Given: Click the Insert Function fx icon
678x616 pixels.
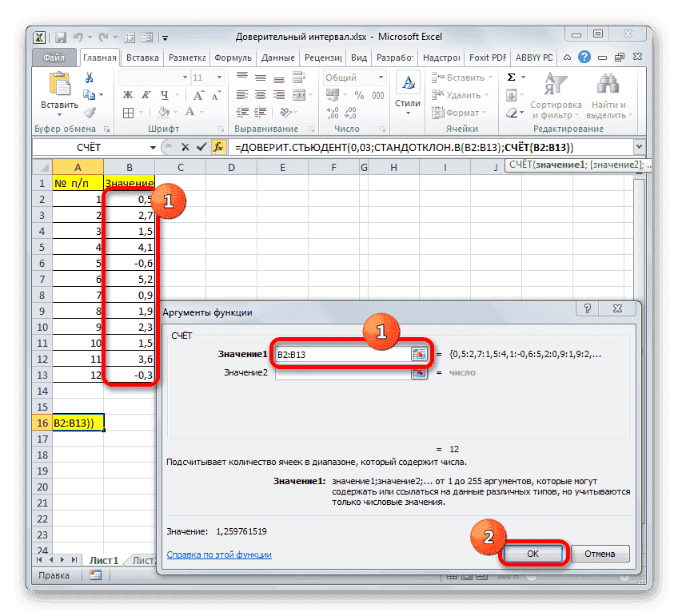Looking at the screenshot, I should click(x=218, y=147).
